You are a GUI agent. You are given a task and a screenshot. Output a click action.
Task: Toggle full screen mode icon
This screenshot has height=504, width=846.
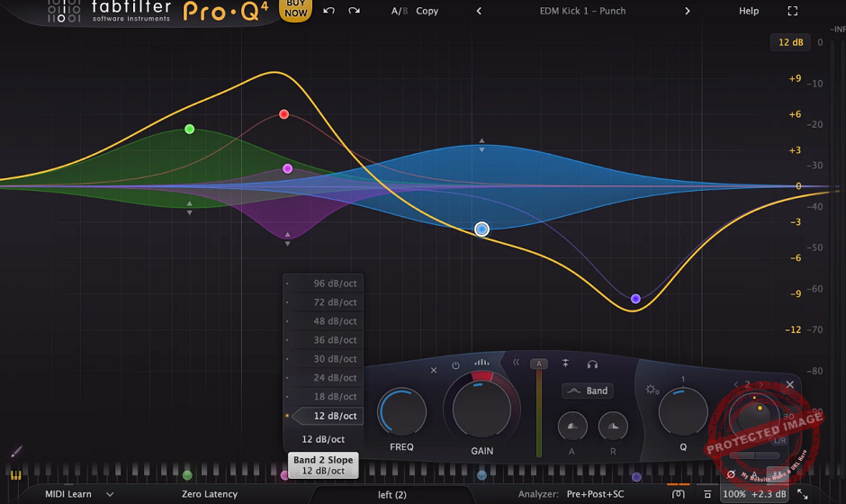tap(793, 11)
